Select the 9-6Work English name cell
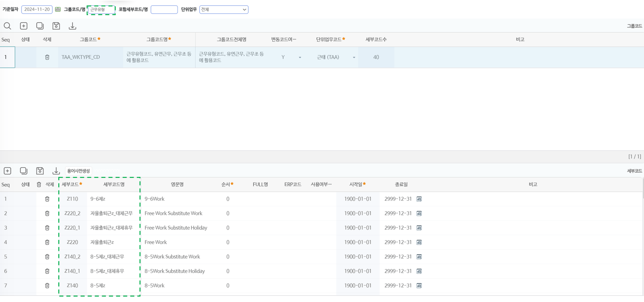Viewport: 644px width, 302px height. click(177, 199)
